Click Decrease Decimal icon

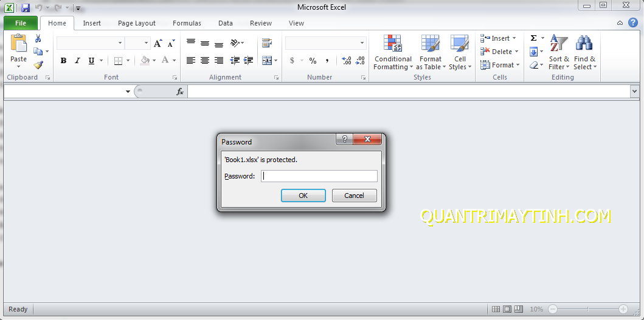tap(360, 61)
